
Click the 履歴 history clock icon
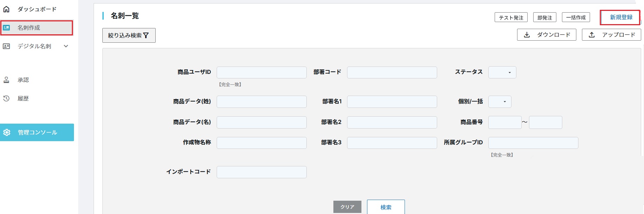tap(6, 98)
